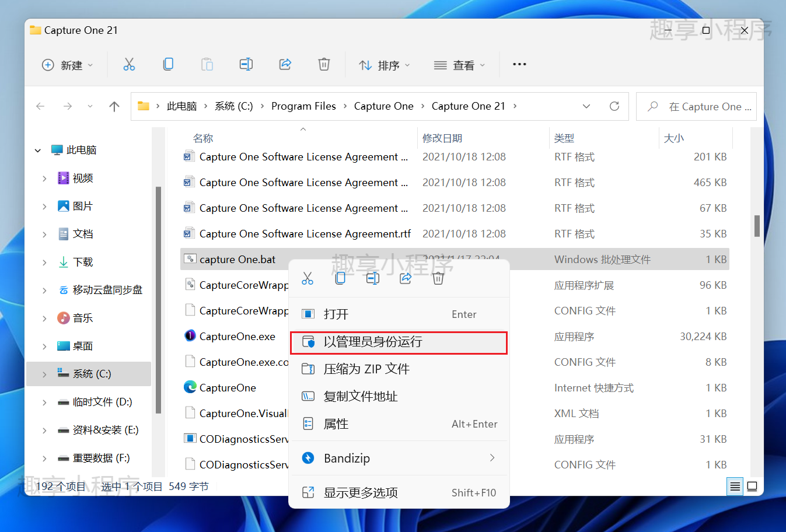Switch to large thumbnails view icon in status bar

pyautogui.click(x=752, y=487)
